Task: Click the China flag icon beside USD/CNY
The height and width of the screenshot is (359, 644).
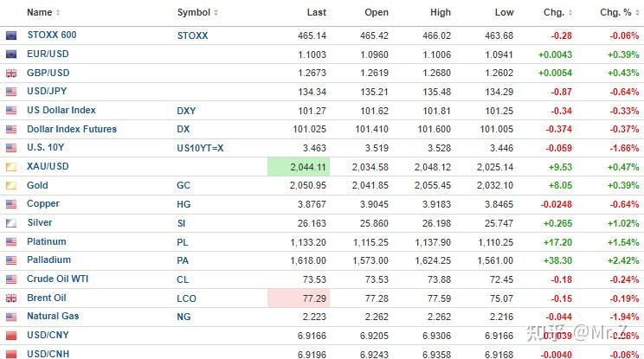Action: coord(11,335)
